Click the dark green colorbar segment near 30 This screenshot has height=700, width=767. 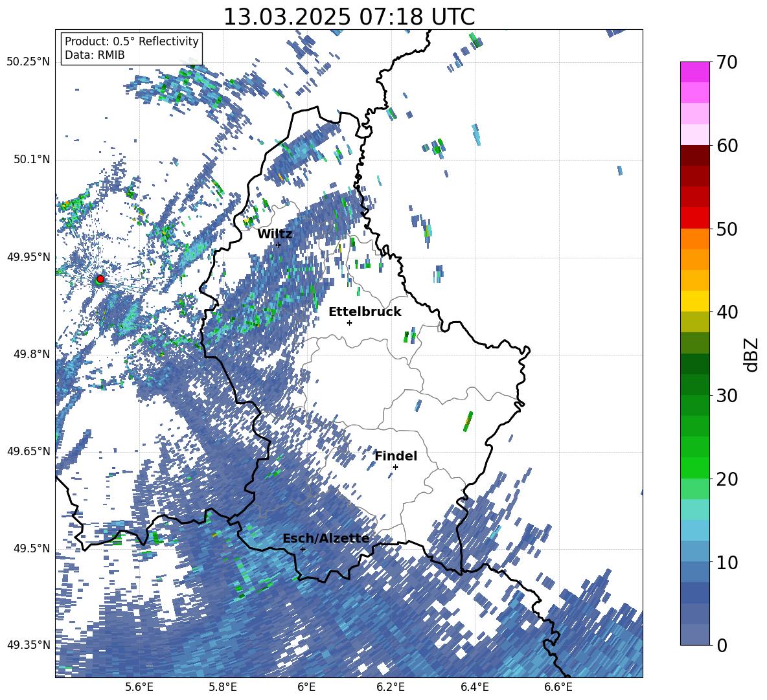point(694,385)
